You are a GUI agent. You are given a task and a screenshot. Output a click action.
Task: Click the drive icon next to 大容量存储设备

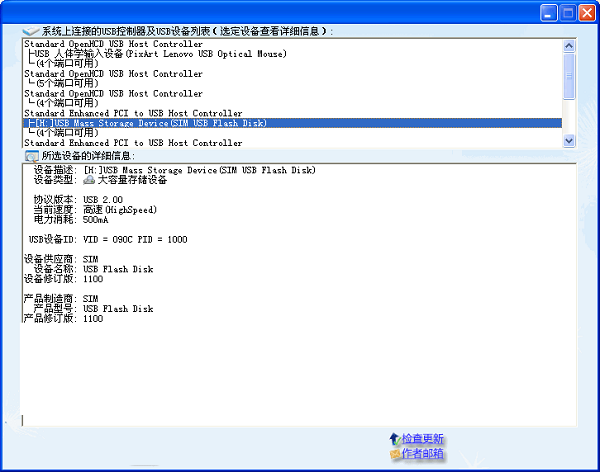[x=89, y=181]
